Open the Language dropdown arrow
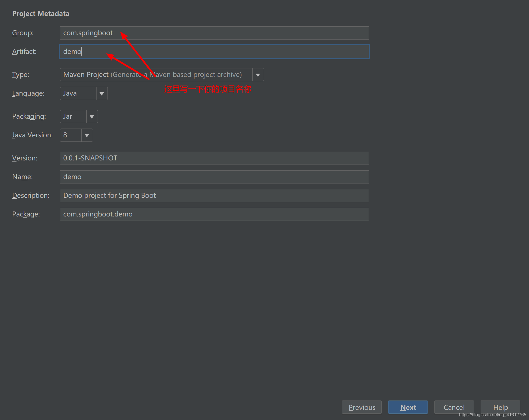The height and width of the screenshot is (420, 529). 101,93
